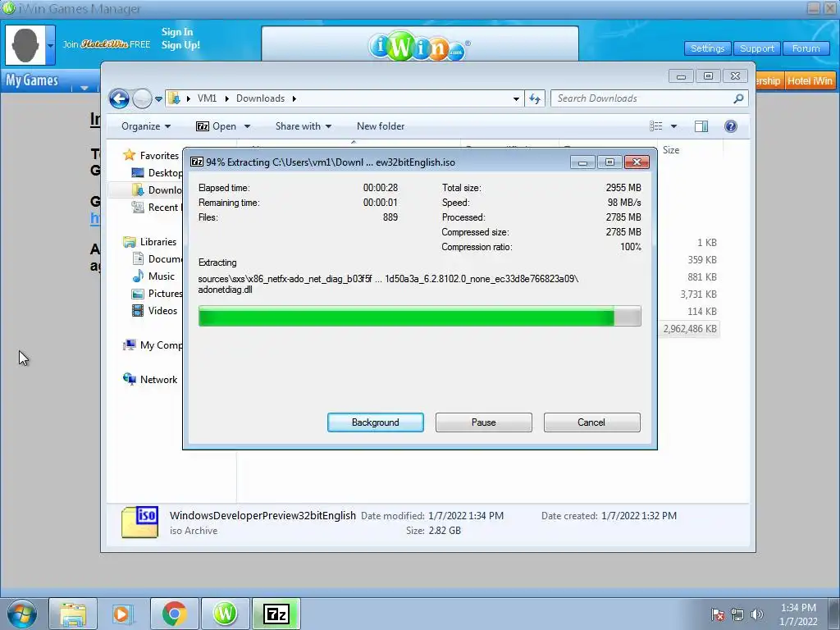Screen dimensions: 840x630
Task: Expand the Open button dropdown arrow
Action: (247, 126)
